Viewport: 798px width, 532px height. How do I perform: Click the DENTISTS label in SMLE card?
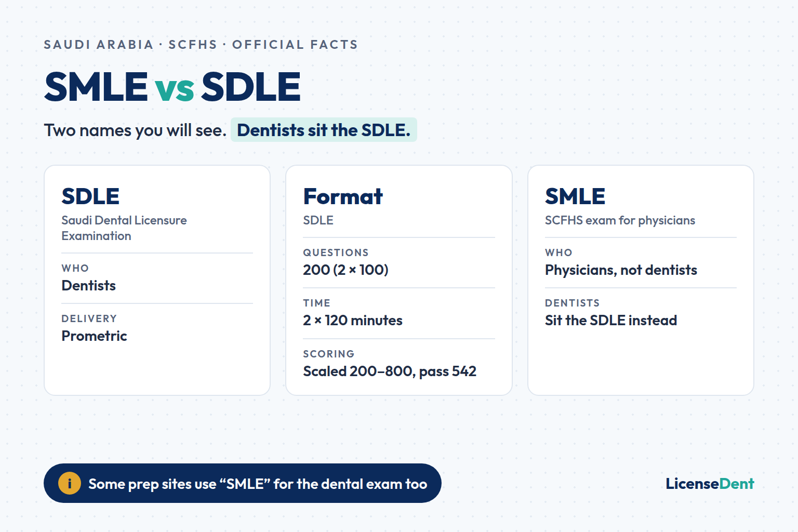pyautogui.click(x=573, y=303)
